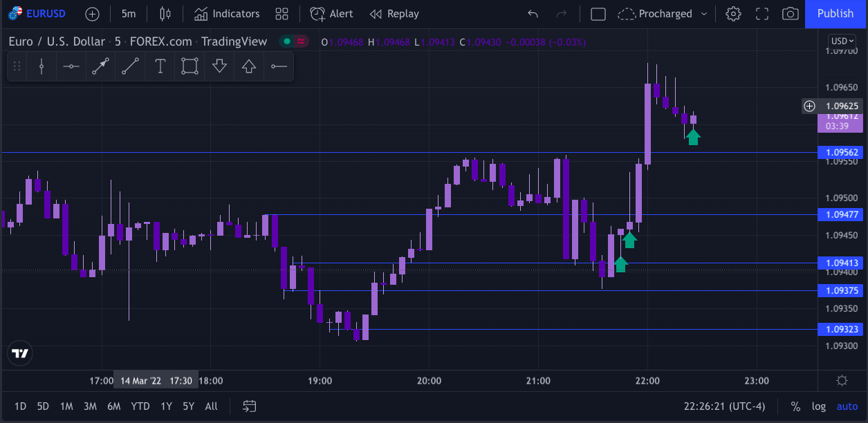The width and height of the screenshot is (868, 423).
Task: Toggle percent scale mode
Action: pos(796,406)
